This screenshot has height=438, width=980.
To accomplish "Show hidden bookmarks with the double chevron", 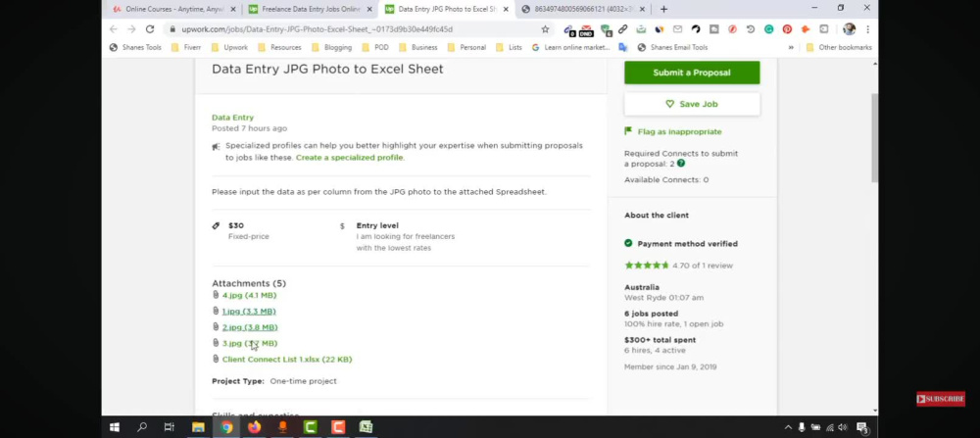I will (791, 47).
